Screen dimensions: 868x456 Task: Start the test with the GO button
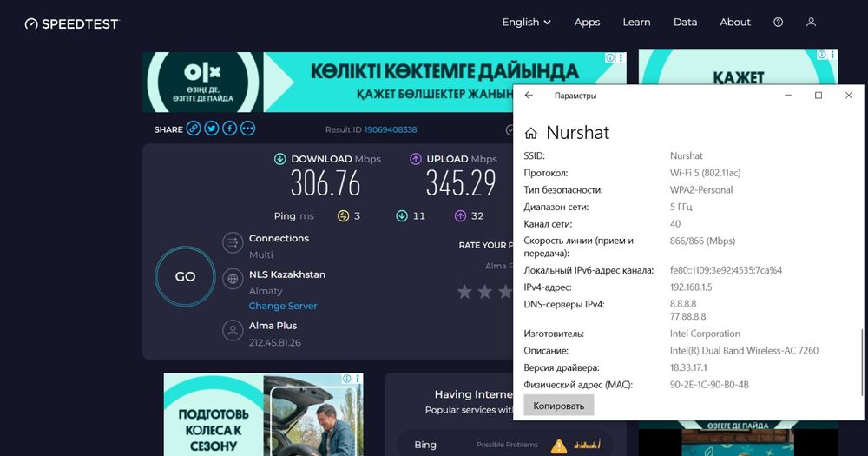185,276
